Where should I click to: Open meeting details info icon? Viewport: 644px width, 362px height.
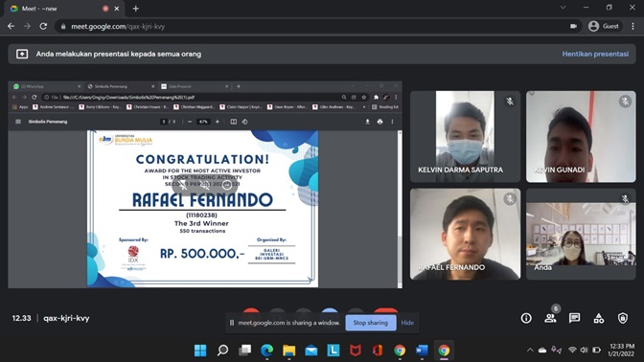click(x=526, y=318)
